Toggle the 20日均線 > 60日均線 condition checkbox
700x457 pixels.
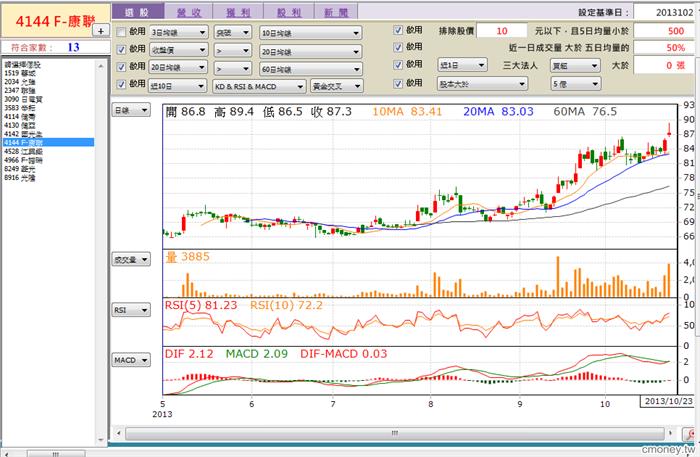[121, 67]
